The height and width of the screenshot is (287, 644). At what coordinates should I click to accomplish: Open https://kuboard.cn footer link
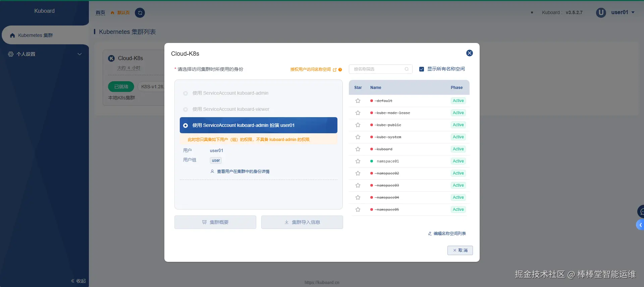[x=322, y=283]
